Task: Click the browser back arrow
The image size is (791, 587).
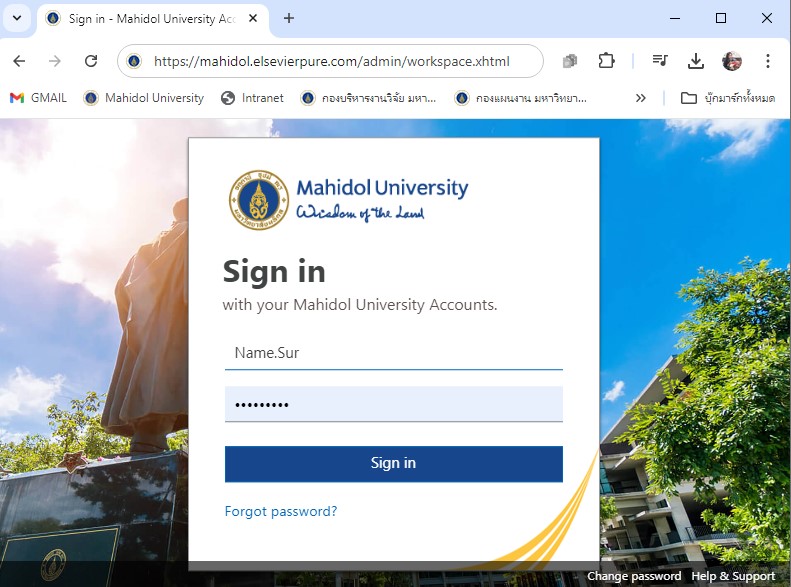Action: [19, 62]
